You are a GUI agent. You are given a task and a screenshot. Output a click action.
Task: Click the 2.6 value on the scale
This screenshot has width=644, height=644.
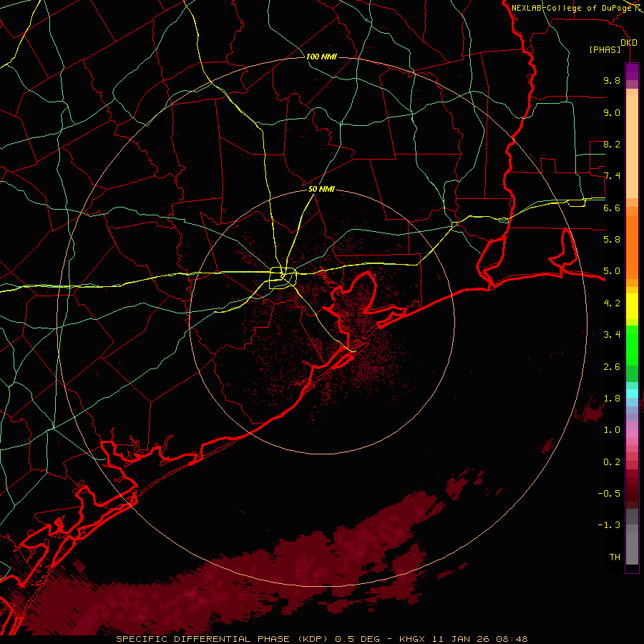612,367
